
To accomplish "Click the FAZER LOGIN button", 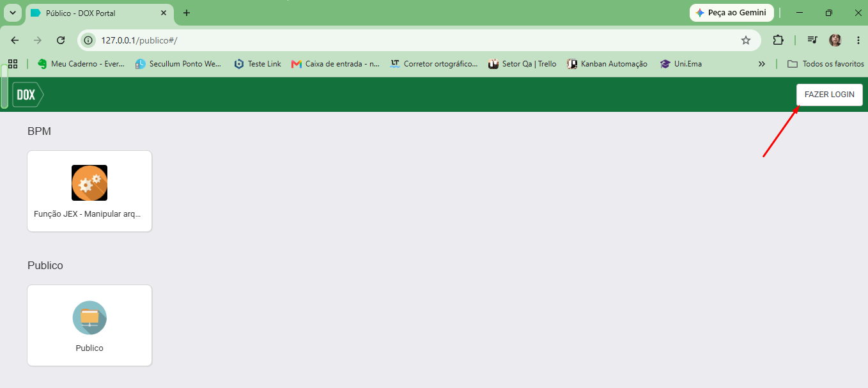I will tap(829, 95).
